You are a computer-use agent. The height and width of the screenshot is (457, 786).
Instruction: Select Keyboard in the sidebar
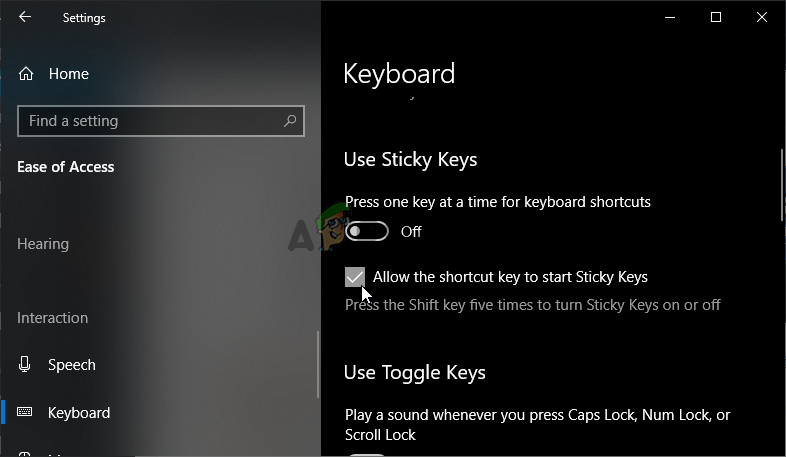tap(79, 412)
